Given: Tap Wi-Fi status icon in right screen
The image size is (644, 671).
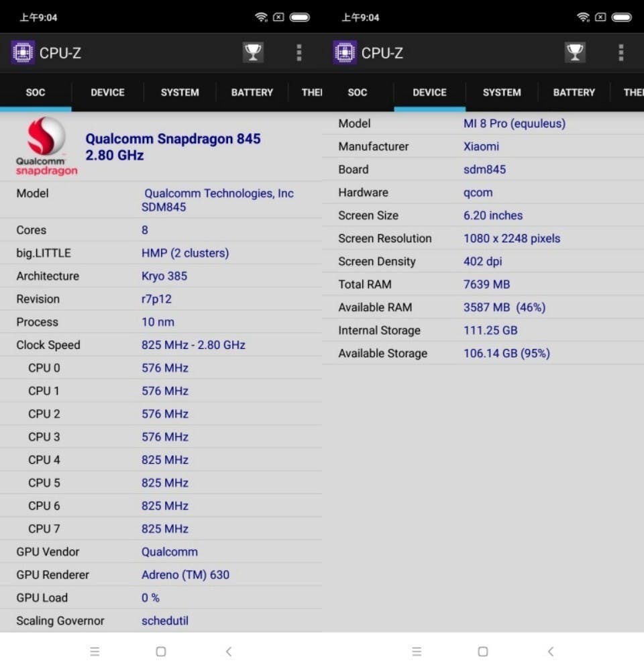Looking at the screenshot, I should pos(583,17).
